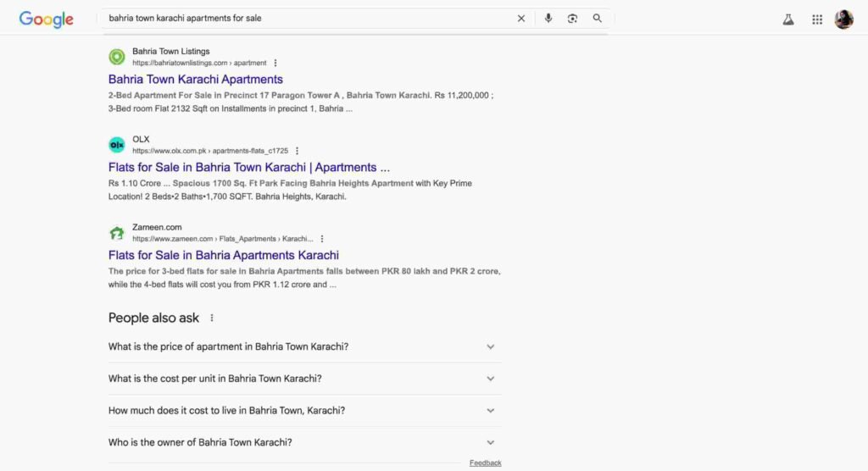Screen dimensions: 868x471
Task: Open OLX 'Flats for Sale in Bahria Town' link
Action: [248, 168]
